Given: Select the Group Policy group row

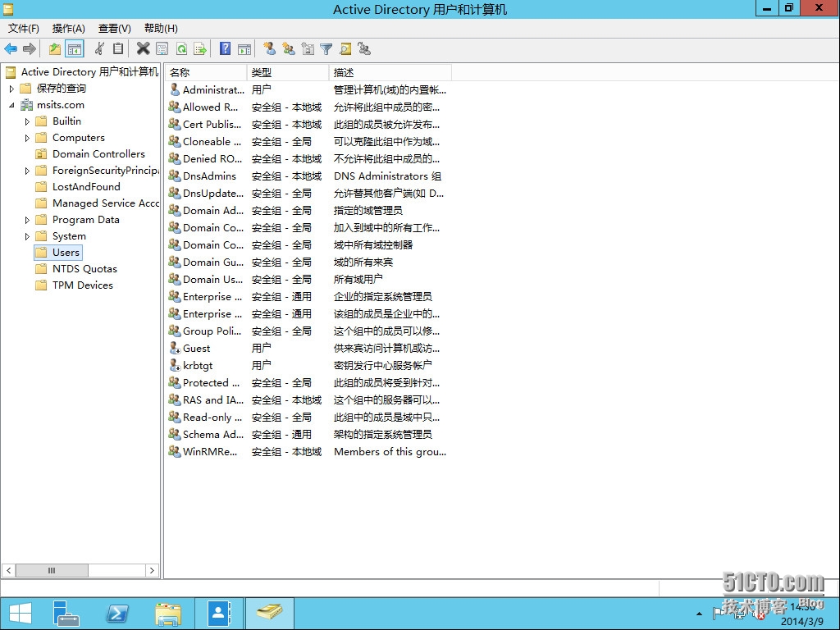Looking at the screenshot, I should [x=308, y=331].
